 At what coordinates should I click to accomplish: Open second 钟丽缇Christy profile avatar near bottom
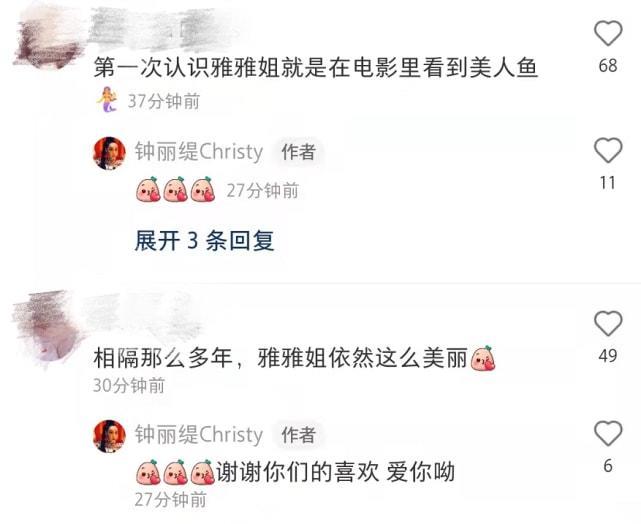point(109,436)
